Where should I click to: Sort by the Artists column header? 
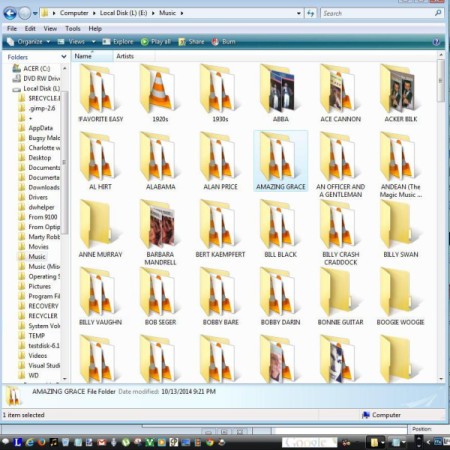(134, 56)
